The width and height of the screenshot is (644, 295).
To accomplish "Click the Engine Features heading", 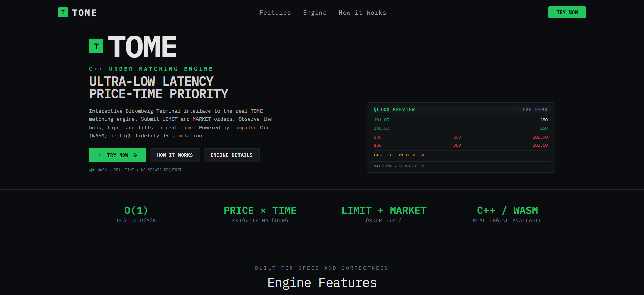I will point(322,282).
